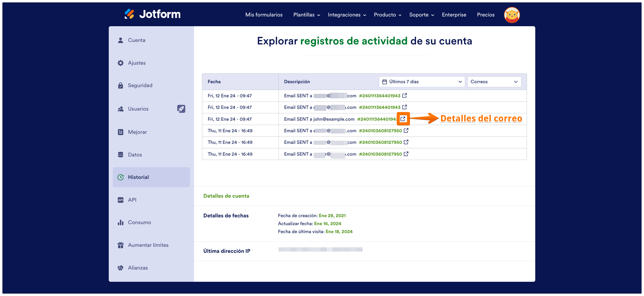Open the Datos database icon

pos(120,154)
